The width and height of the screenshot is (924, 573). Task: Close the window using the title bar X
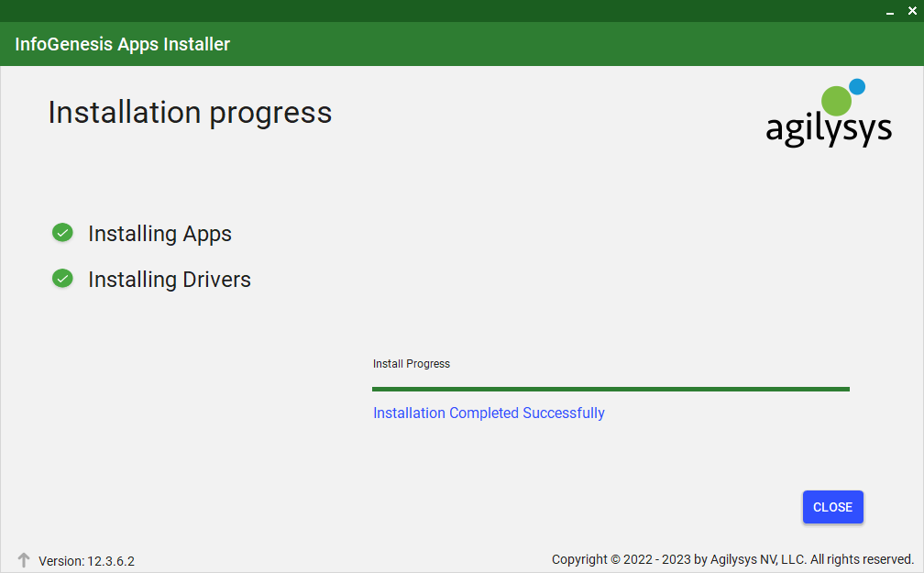point(912,11)
